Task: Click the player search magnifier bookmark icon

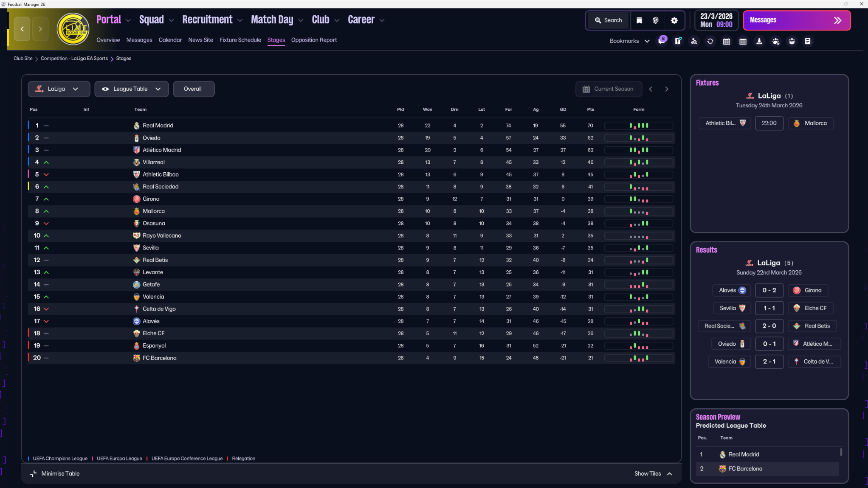Action: [x=694, y=41]
